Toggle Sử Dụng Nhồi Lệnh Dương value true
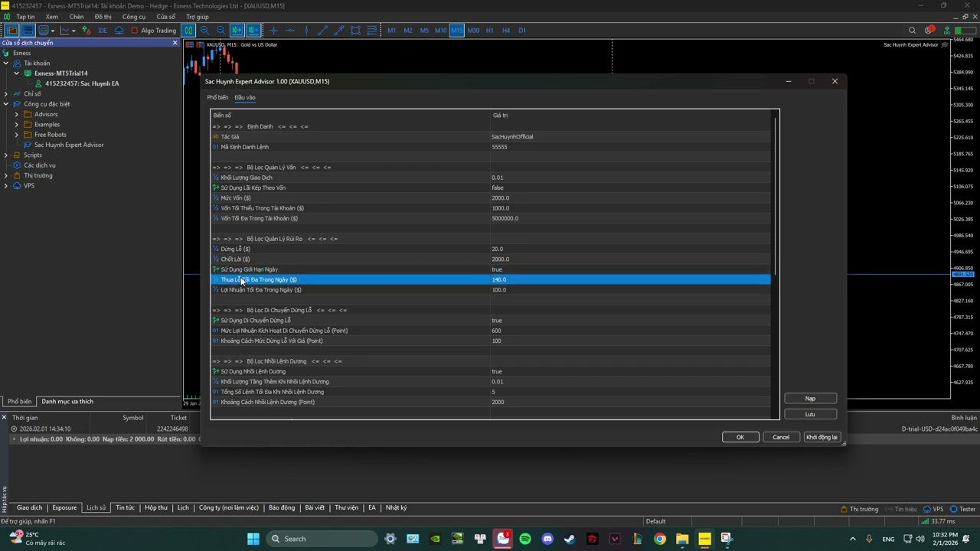Viewport: 980px width, 551px height. (x=496, y=371)
